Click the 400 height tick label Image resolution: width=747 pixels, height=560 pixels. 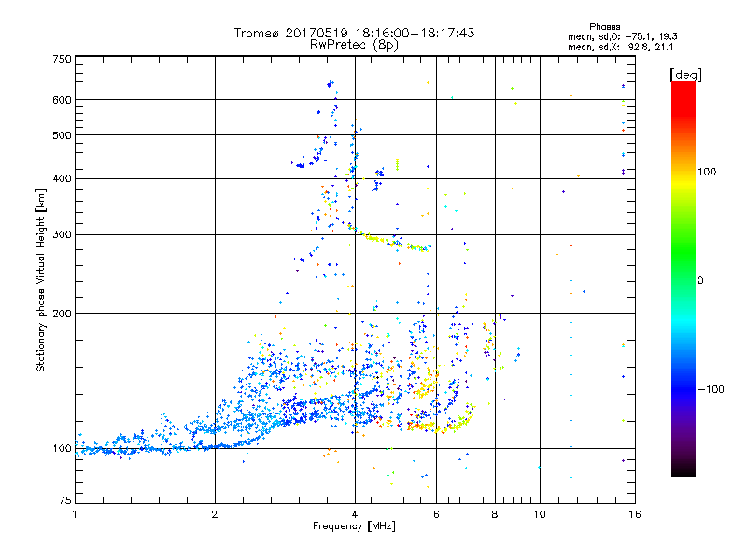(x=62, y=178)
